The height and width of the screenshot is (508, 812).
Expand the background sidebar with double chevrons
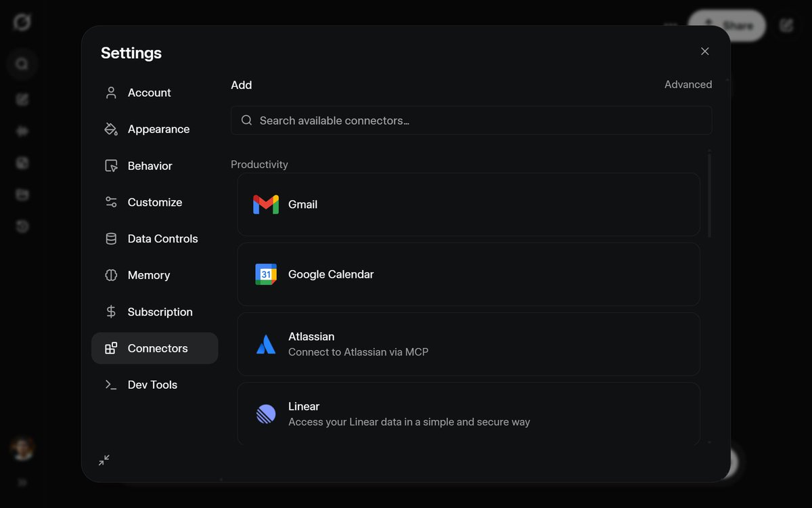click(22, 483)
